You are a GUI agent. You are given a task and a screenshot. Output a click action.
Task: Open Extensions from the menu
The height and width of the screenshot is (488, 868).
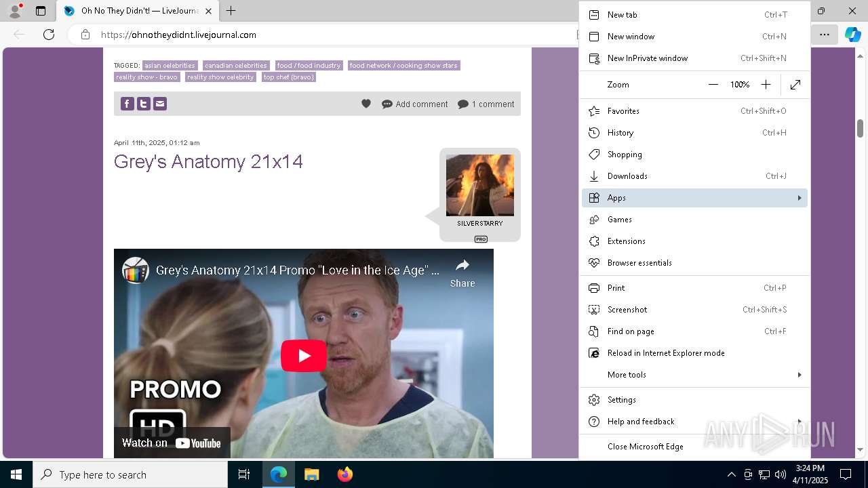click(x=695, y=241)
